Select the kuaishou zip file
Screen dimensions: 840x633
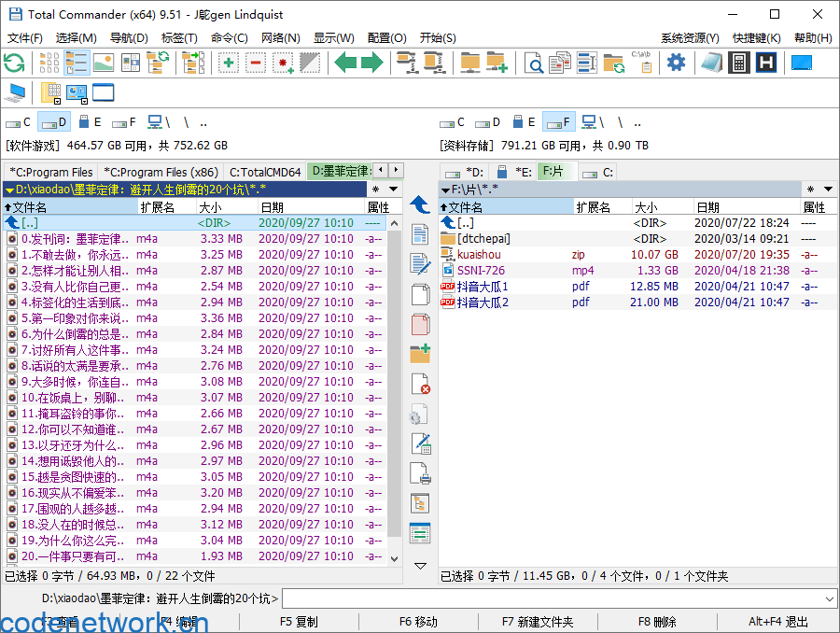637,255
